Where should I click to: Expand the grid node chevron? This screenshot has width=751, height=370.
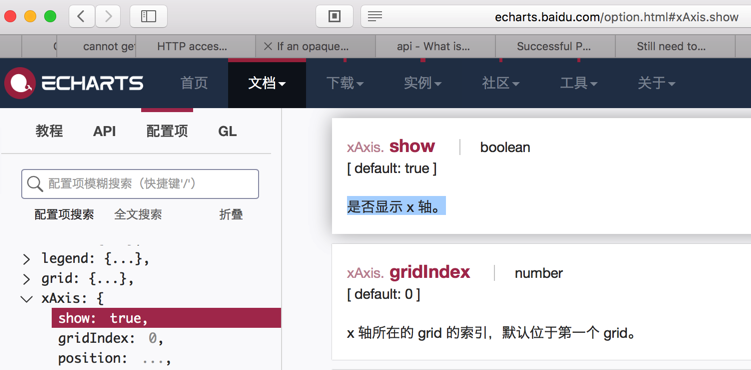(26, 279)
